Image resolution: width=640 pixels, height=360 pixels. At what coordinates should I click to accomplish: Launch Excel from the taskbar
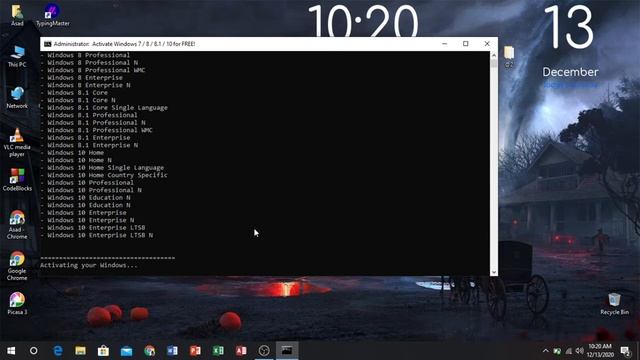pos(218,351)
